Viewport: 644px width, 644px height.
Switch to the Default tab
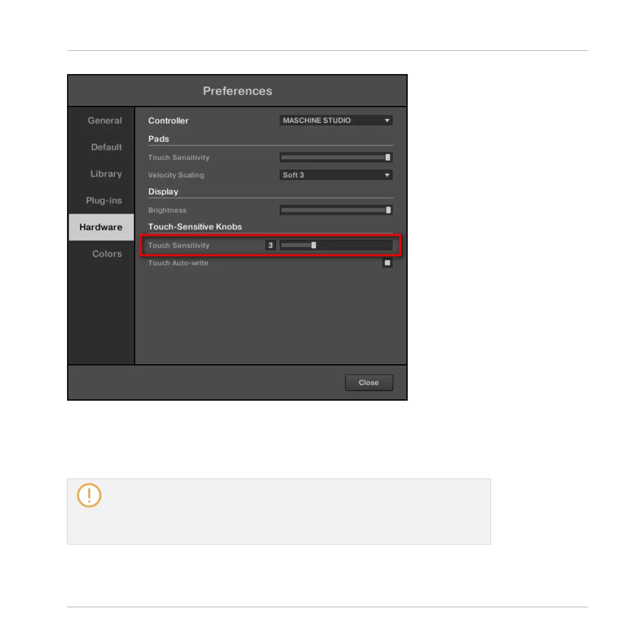pos(107,147)
